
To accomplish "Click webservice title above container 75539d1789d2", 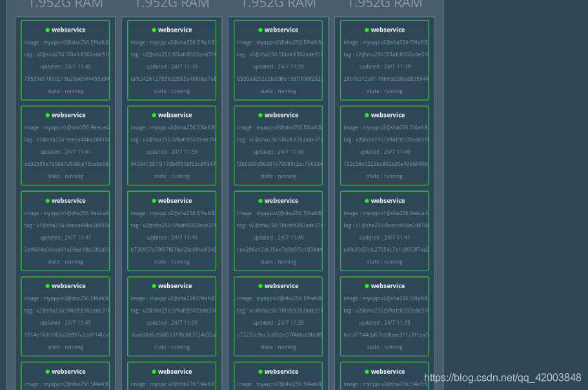I will (68, 30).
